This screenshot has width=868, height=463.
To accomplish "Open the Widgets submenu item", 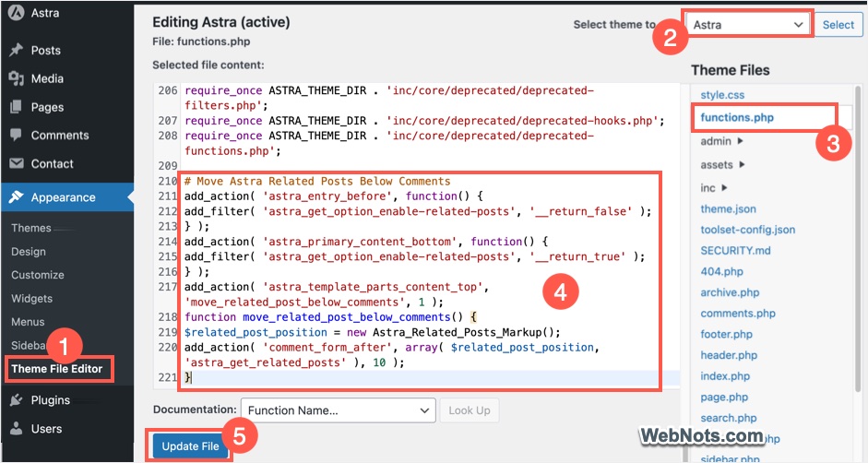I will (x=31, y=299).
